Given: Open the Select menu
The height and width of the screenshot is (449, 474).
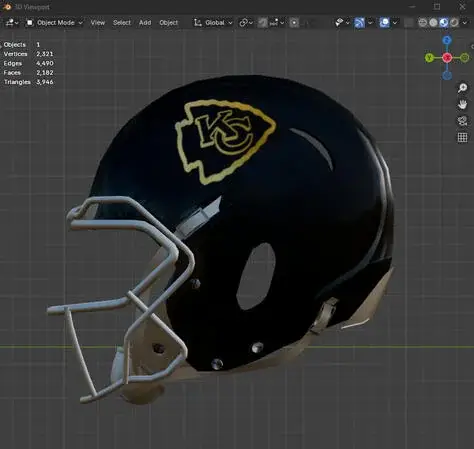Looking at the screenshot, I should (x=122, y=23).
